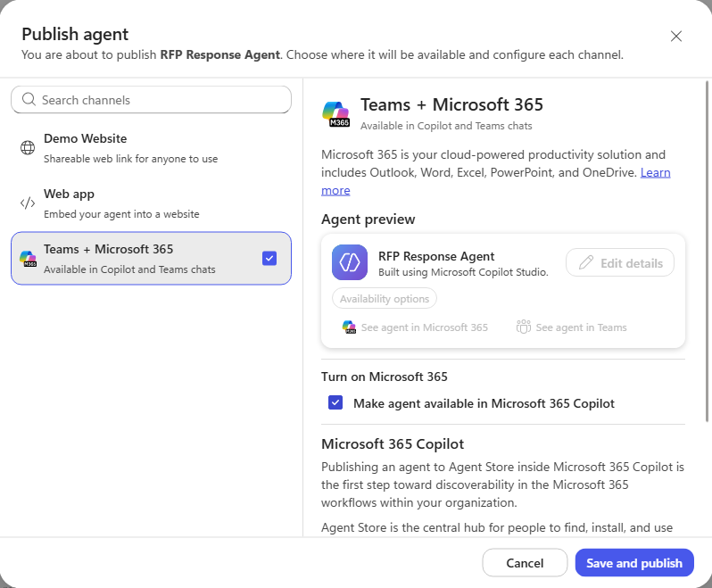Click the Search channels input field
Viewport: 712px width, 588px height.
[x=151, y=99]
